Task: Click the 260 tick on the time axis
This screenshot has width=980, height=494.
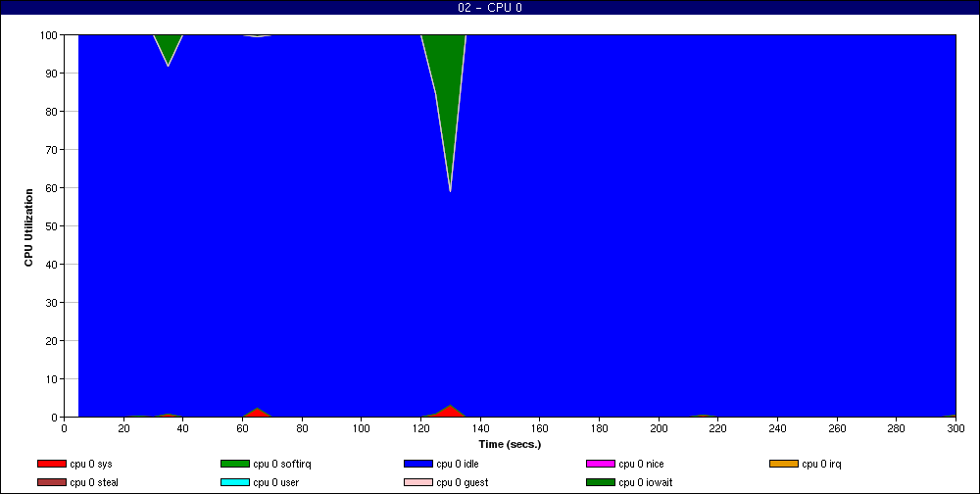Action: coord(837,428)
